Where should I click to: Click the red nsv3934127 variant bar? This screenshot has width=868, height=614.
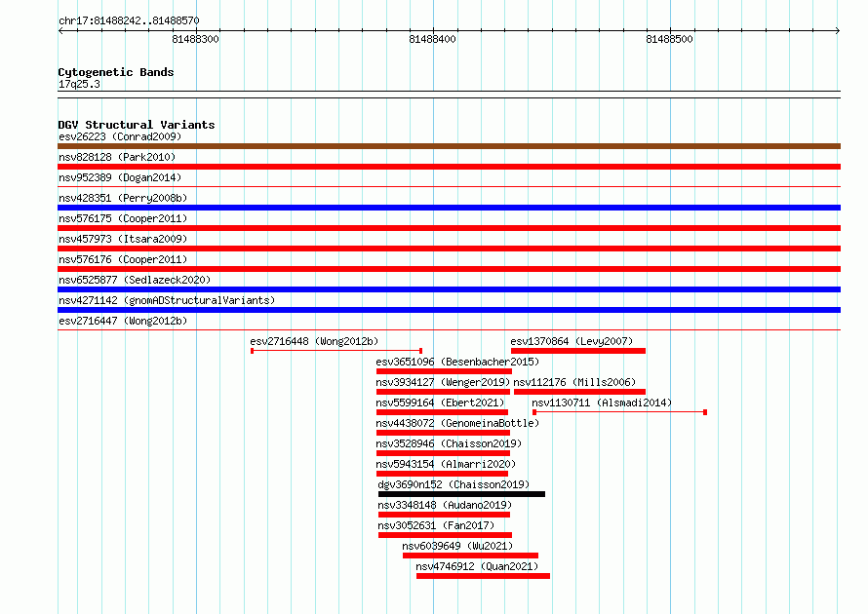(x=443, y=392)
